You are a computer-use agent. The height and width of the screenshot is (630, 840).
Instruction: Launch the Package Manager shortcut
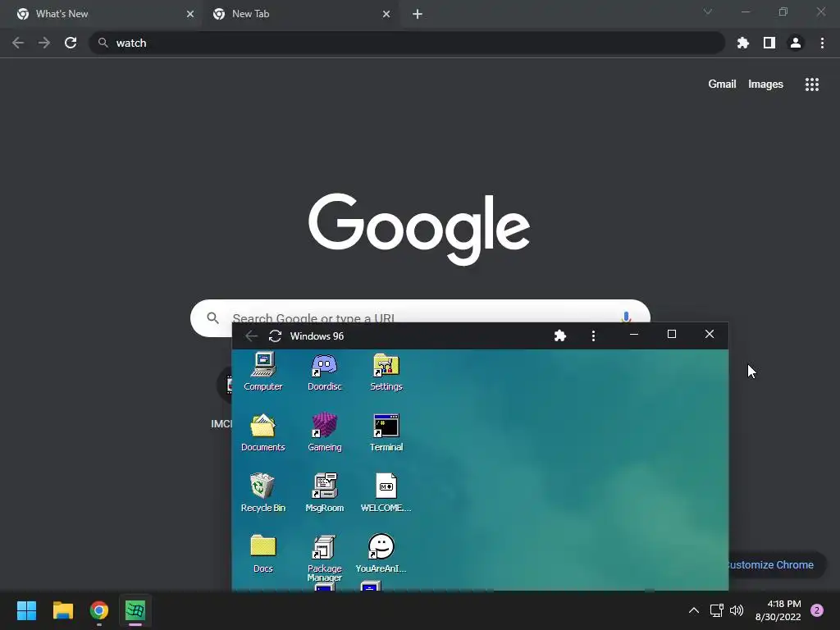(x=325, y=557)
